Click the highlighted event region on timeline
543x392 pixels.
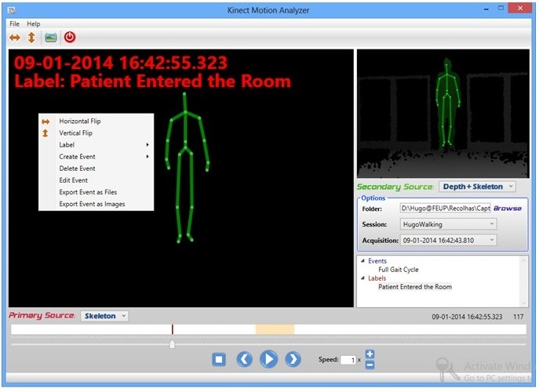click(x=275, y=329)
